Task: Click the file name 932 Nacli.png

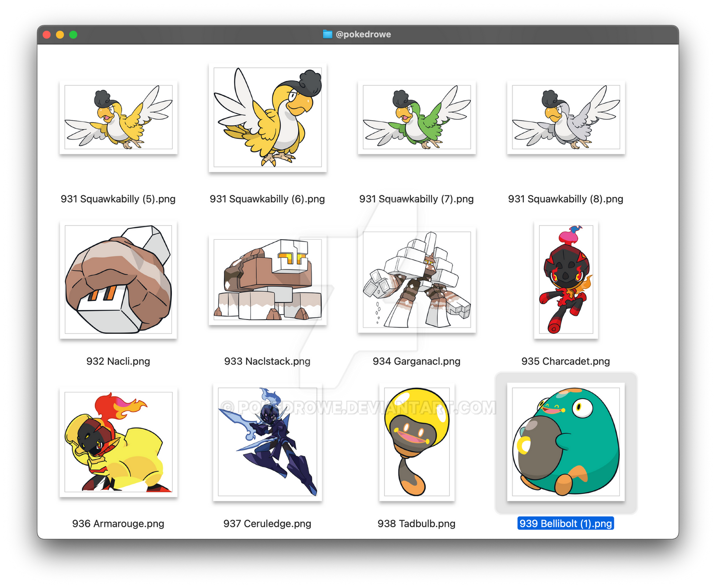Action: (x=118, y=361)
